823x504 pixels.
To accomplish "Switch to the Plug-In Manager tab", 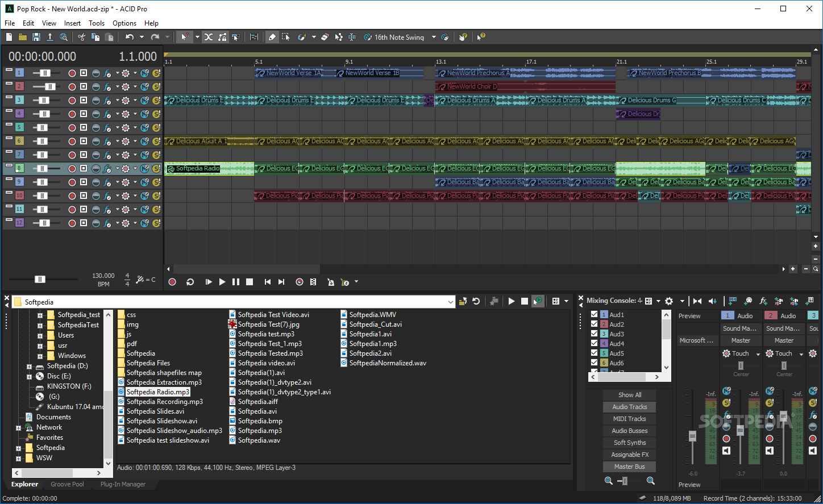I will (123, 484).
